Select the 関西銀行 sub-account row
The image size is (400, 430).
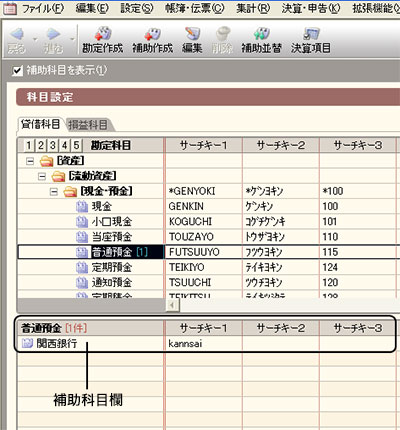pos(207,343)
